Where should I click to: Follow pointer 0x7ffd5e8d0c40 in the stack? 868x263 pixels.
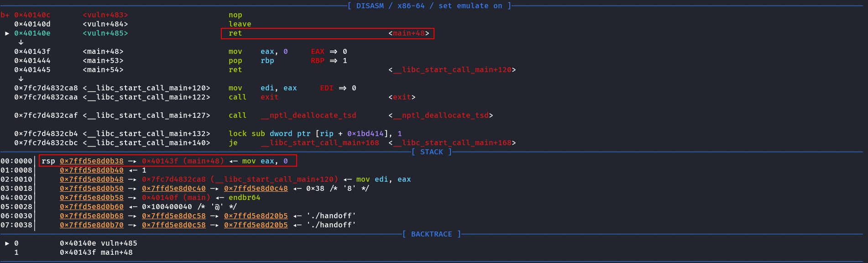pos(173,189)
